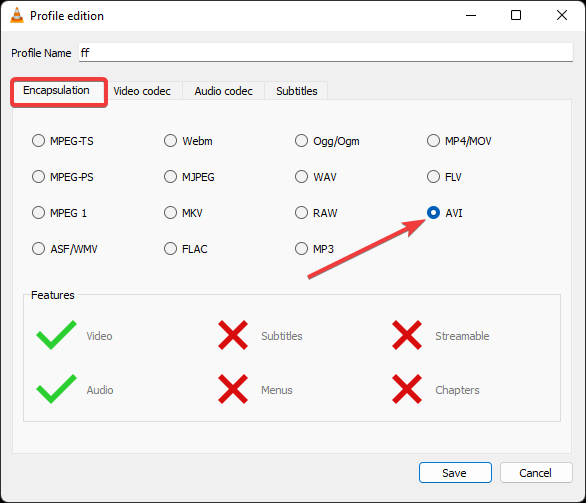Focus the Profile Name input field
The width and height of the screenshot is (586, 503).
326,53
